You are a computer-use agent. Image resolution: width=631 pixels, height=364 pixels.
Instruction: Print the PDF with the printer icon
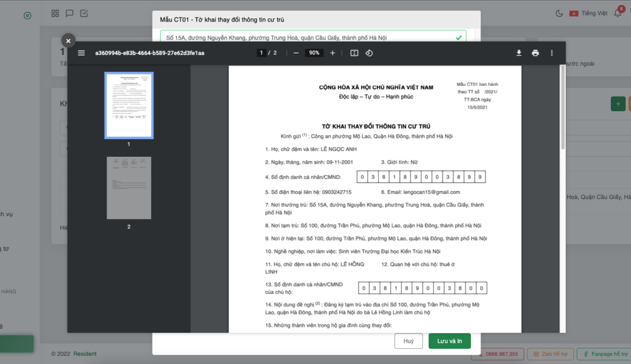click(x=535, y=53)
